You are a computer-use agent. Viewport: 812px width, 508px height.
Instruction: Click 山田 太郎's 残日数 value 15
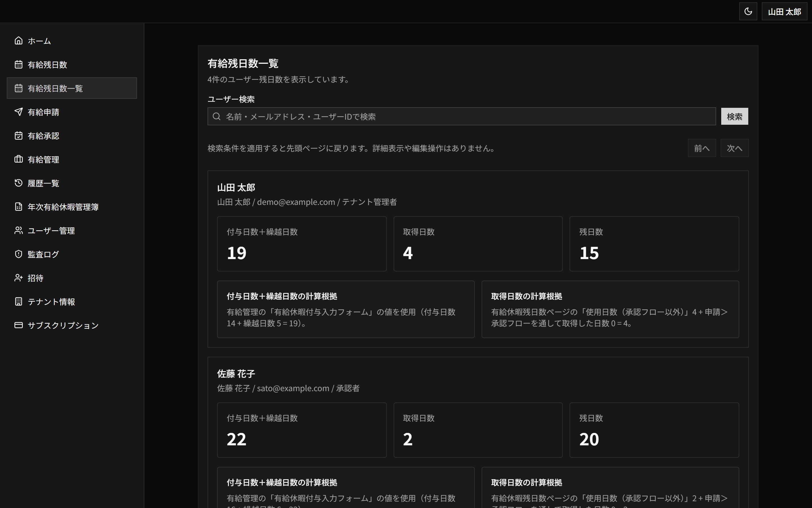(x=589, y=253)
